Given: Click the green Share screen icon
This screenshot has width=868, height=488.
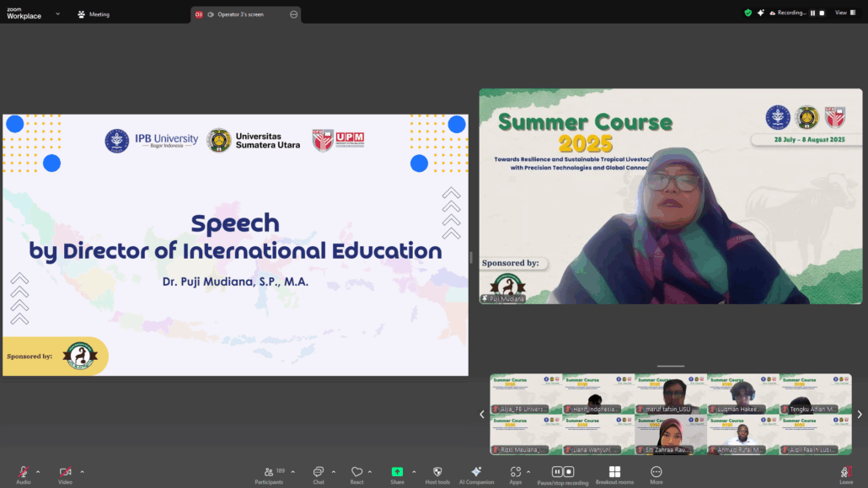Looking at the screenshot, I should point(397,472).
